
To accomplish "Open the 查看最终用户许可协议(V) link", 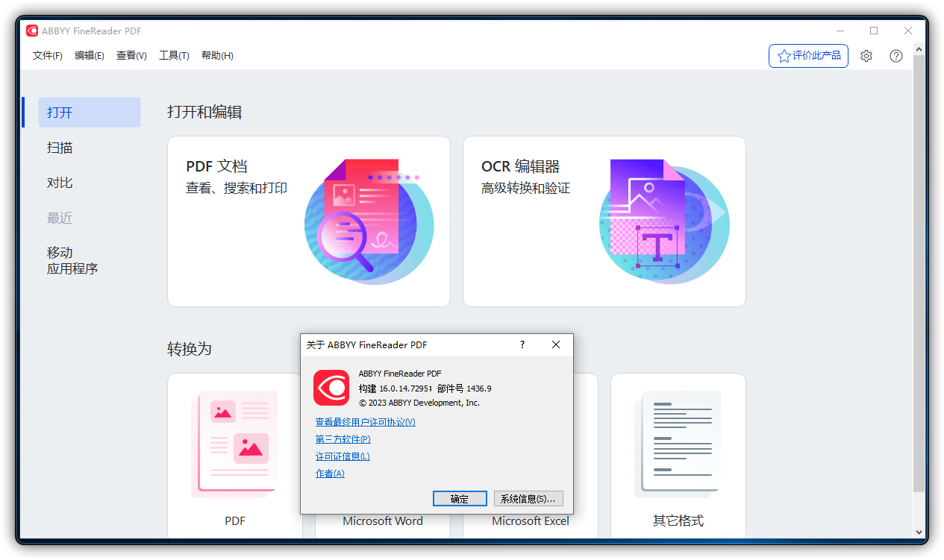I will (x=366, y=422).
